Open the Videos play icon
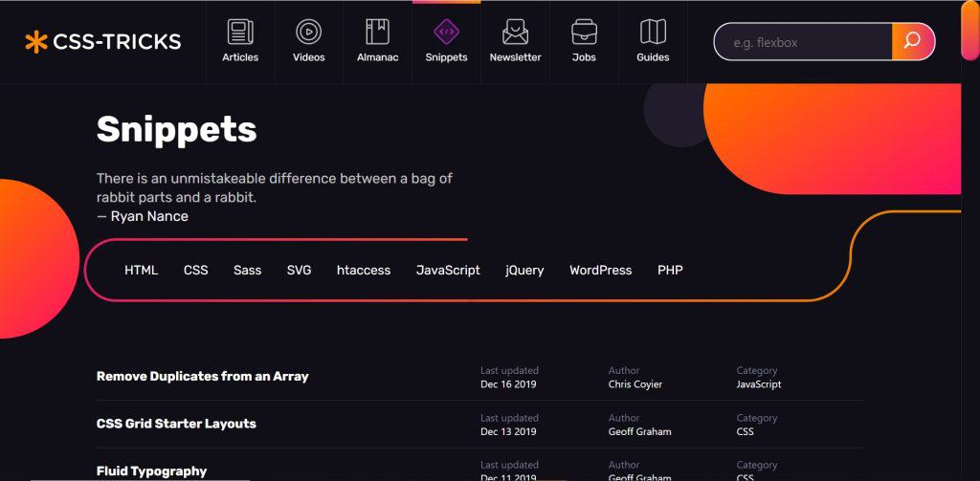Viewport: 980px width, 481px height. pos(309,32)
